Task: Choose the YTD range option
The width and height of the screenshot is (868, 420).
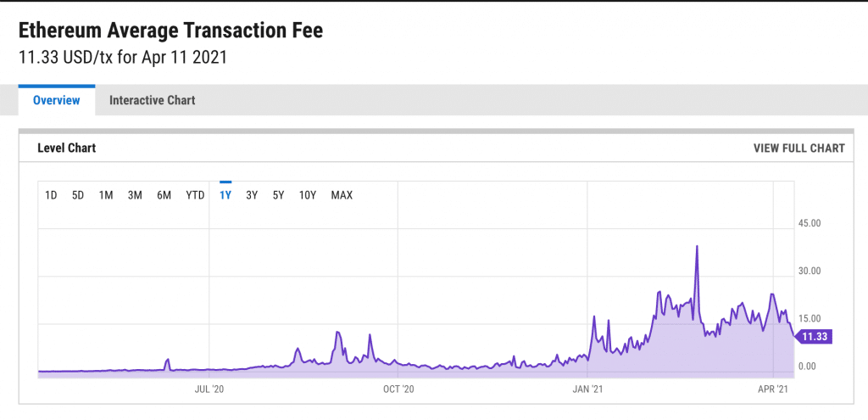Action: click(195, 195)
